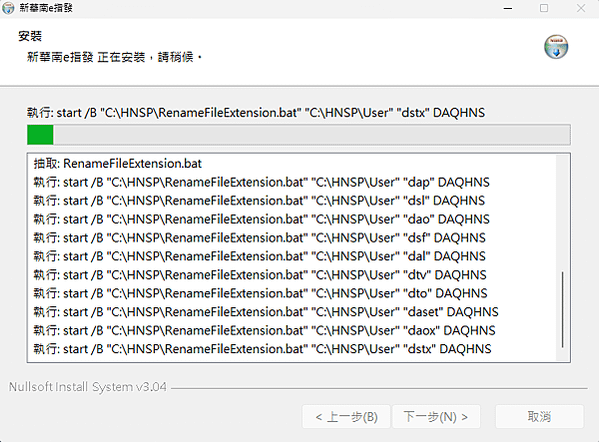This screenshot has width=599, height=442.
Task: Click the disabled maximize window button
Action: [x=544, y=8]
